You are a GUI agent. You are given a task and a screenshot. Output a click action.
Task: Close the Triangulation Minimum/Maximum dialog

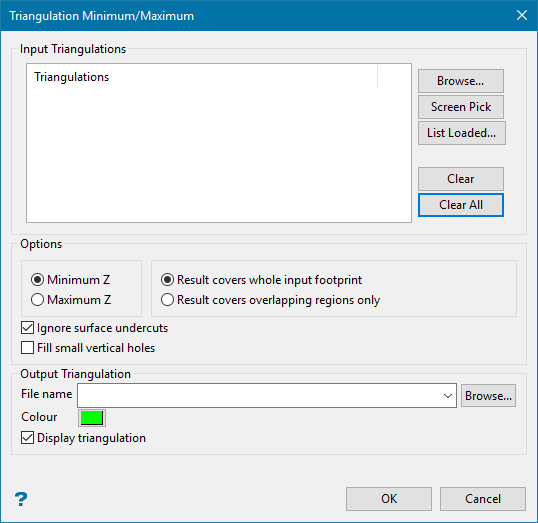pos(522,15)
